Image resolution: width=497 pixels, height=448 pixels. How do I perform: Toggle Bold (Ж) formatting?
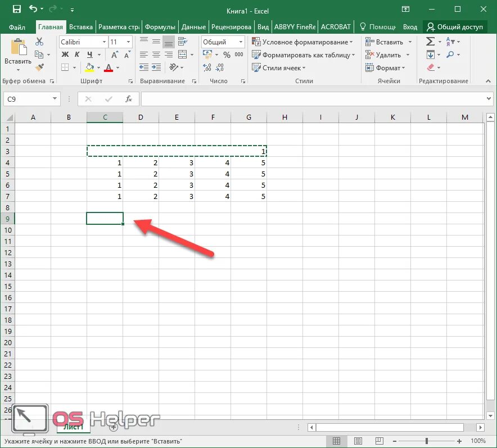[65, 55]
